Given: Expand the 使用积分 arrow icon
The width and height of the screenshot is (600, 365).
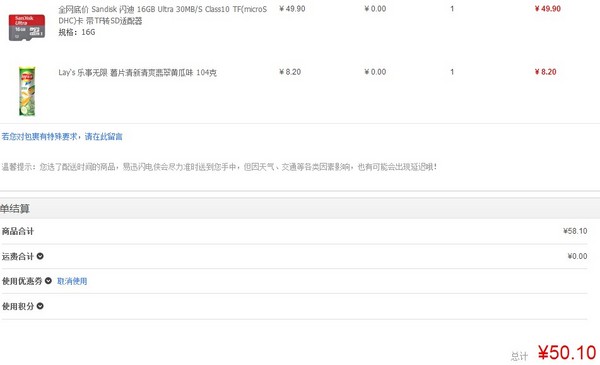Looking at the screenshot, I should click(x=40, y=306).
